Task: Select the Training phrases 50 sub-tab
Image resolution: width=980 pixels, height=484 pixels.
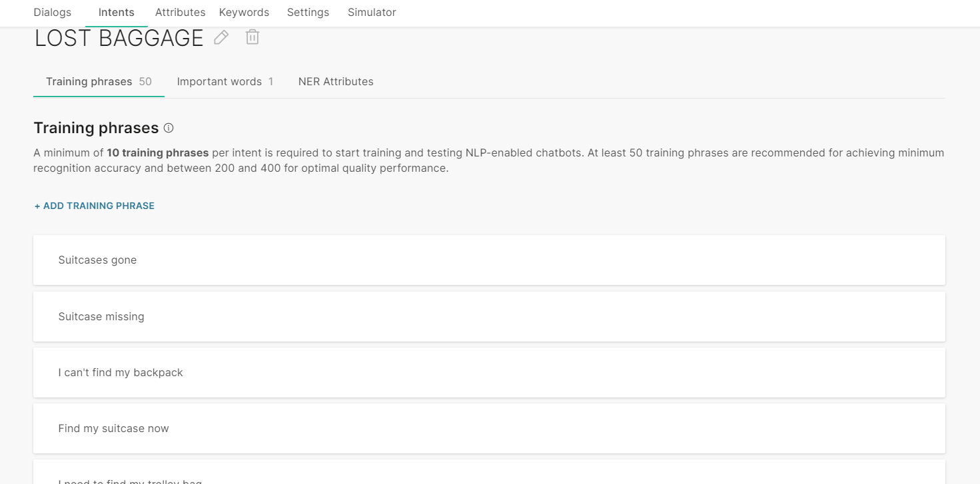Action: point(99,82)
